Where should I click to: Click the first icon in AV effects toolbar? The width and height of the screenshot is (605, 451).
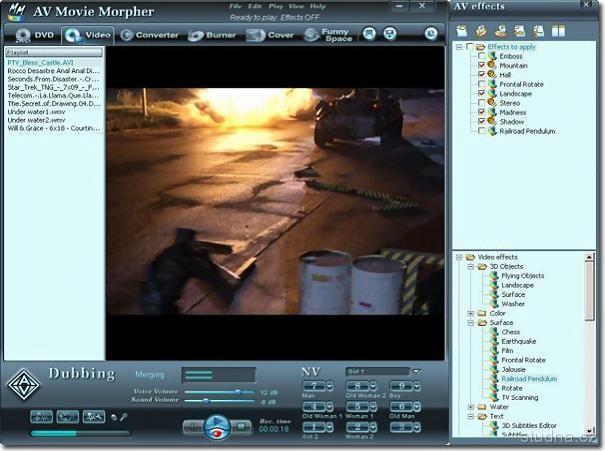coord(462,31)
